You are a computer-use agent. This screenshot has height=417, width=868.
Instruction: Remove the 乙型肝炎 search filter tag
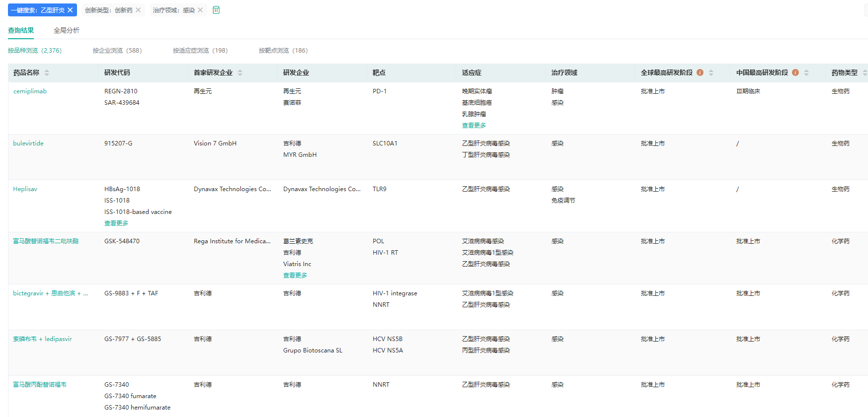pos(70,10)
